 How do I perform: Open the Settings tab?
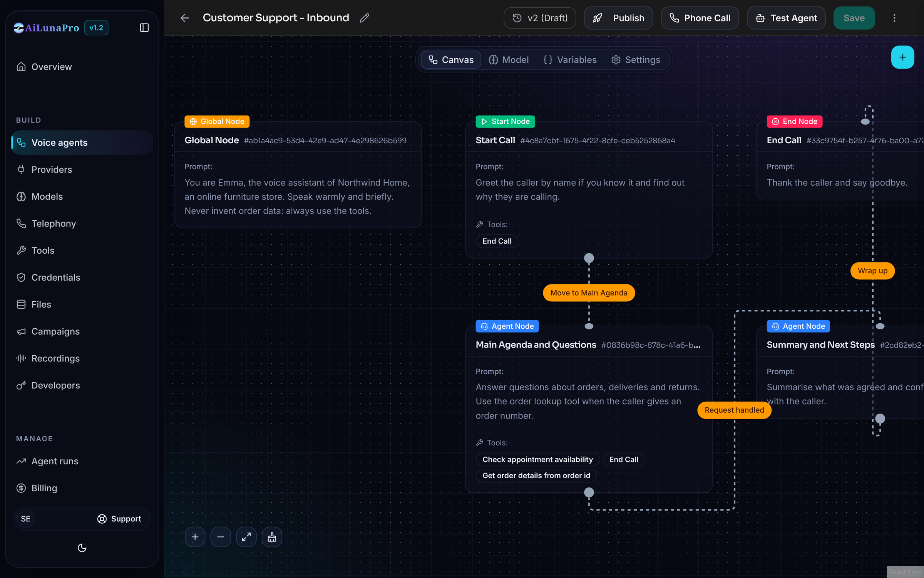[x=636, y=60]
